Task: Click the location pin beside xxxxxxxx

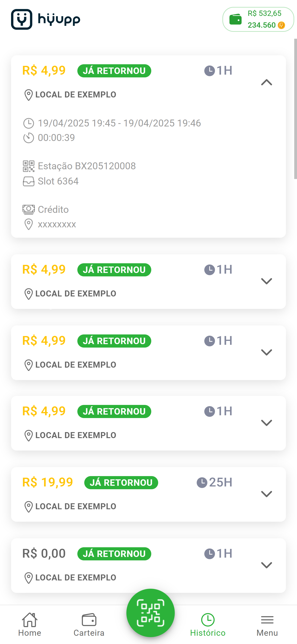Action: point(29,224)
